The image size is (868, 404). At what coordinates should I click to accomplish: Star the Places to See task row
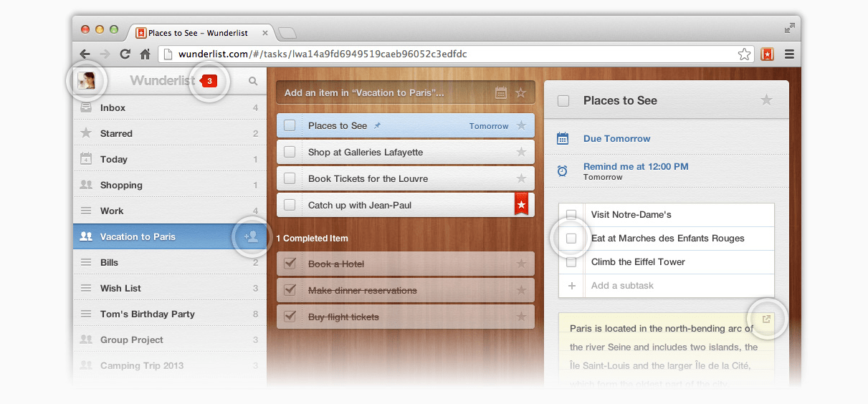(x=521, y=125)
